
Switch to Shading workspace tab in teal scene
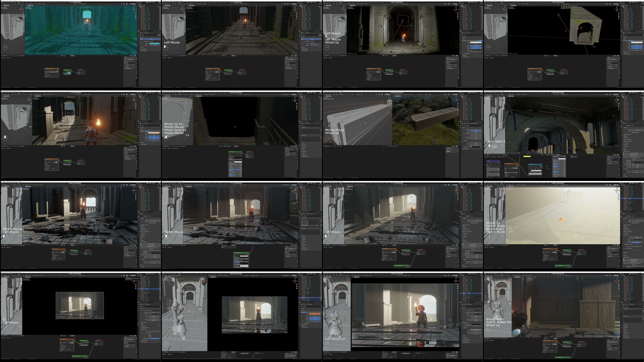click(x=40, y=2)
